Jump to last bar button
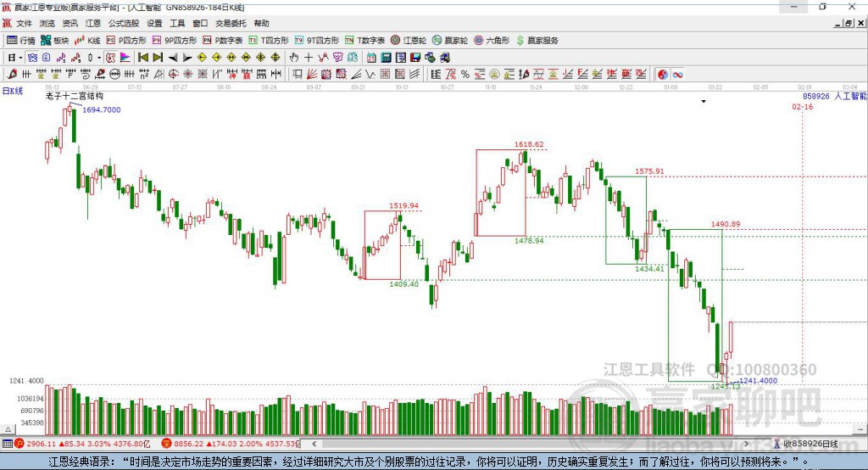This screenshot has width=868, height=470. click(x=158, y=58)
